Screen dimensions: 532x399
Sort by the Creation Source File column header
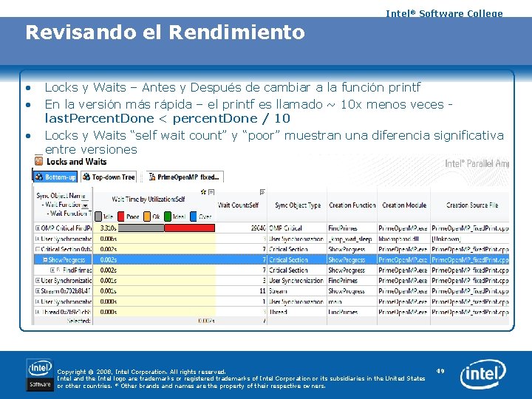click(472, 205)
